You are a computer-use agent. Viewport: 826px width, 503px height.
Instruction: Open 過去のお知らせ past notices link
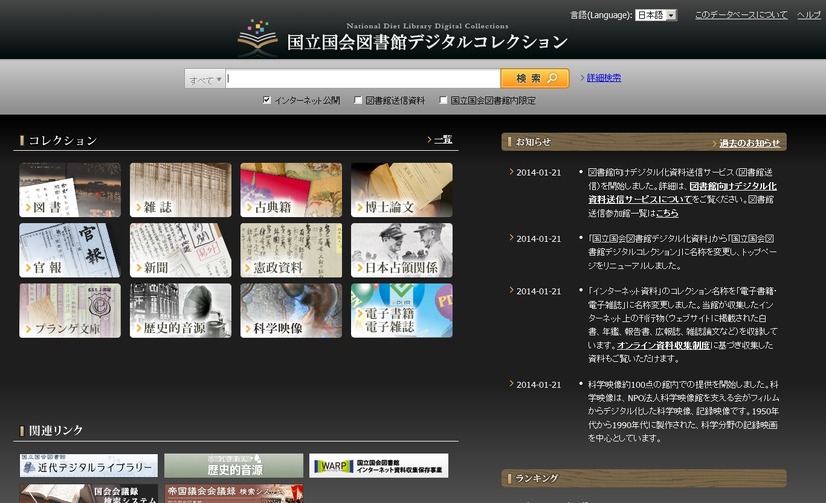coord(749,143)
